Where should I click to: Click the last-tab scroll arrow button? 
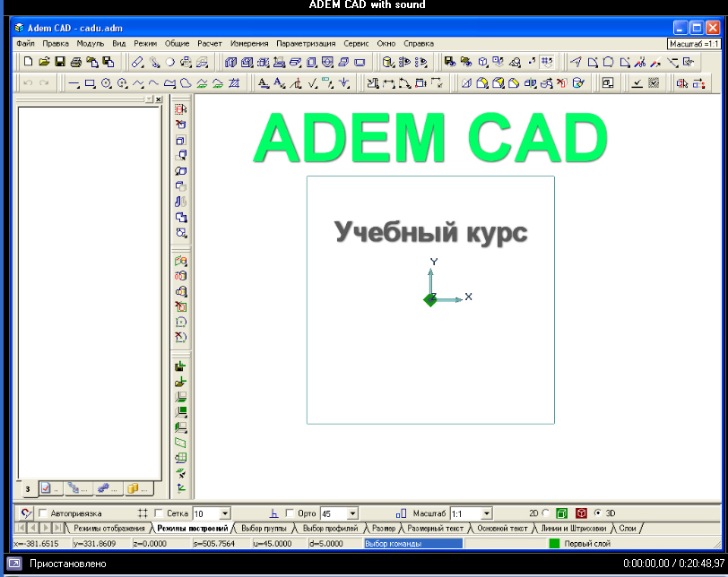pyautogui.click(x=57, y=528)
